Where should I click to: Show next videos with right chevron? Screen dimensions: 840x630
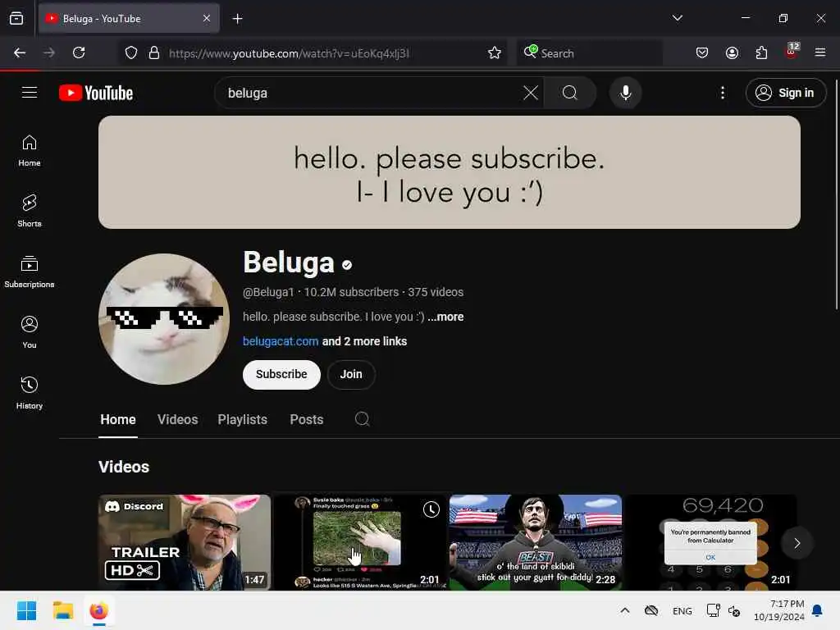click(797, 543)
